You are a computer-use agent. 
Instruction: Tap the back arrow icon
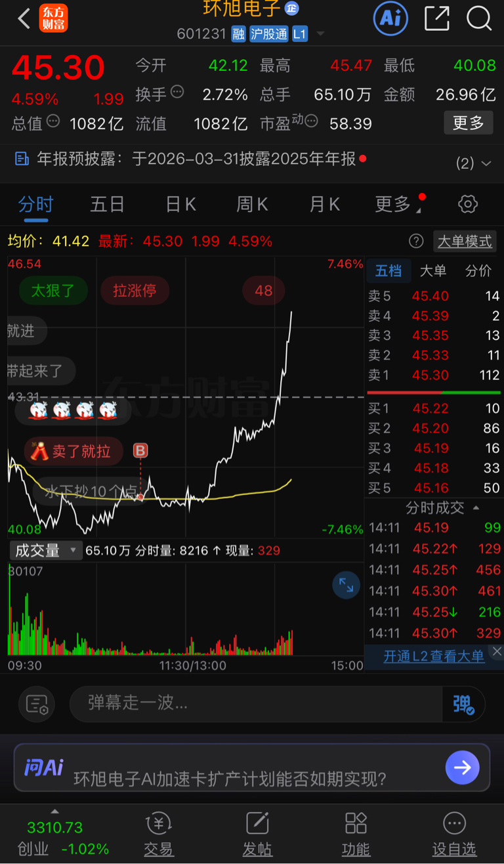click(24, 18)
